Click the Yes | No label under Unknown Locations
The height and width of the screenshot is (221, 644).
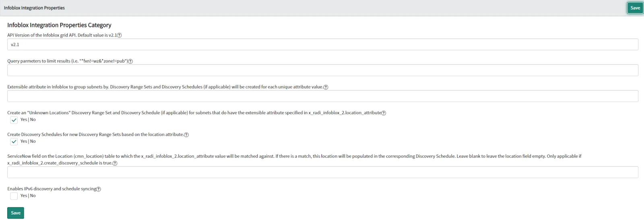point(28,120)
